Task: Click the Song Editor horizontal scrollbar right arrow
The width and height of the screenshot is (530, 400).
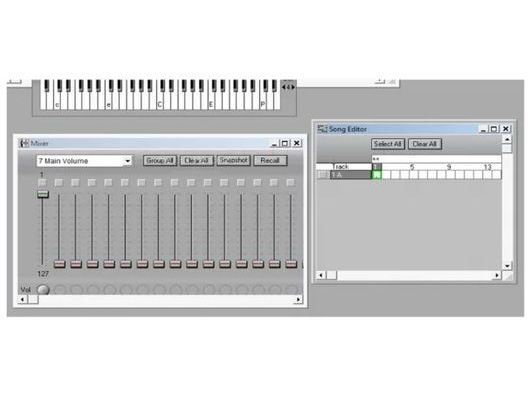Action: point(497,276)
